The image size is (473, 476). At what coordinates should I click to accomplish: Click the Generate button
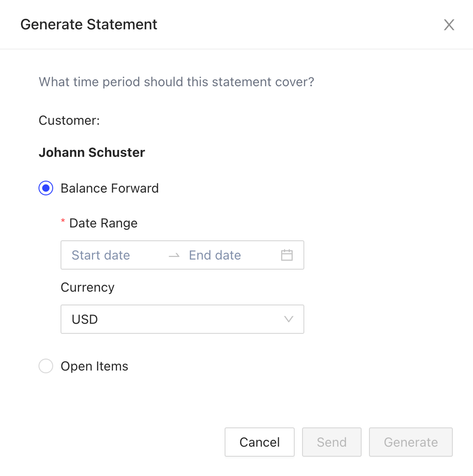click(x=411, y=442)
